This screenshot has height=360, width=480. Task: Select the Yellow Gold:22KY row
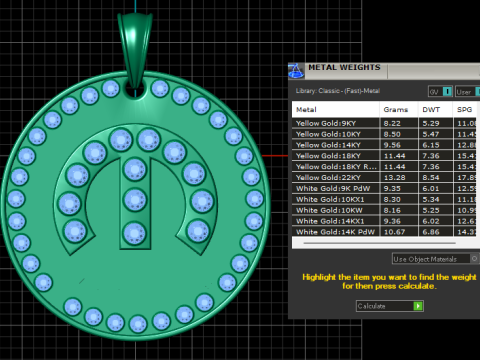(x=384, y=178)
